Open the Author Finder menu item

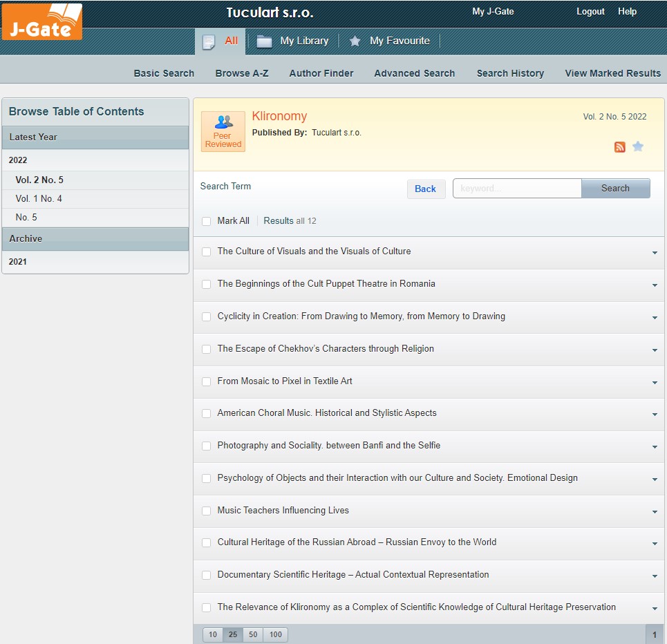click(x=321, y=73)
